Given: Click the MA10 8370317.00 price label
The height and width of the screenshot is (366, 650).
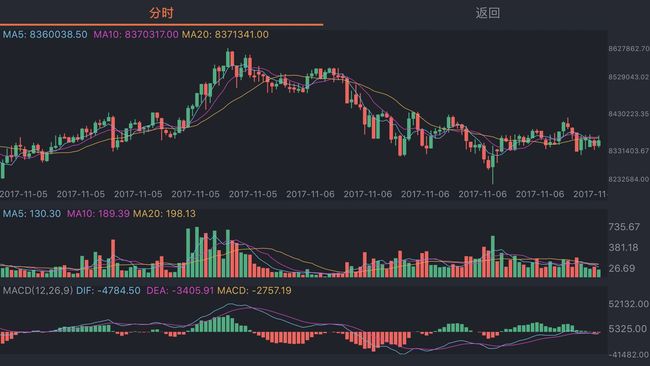Looking at the screenshot, I should click(x=136, y=34).
